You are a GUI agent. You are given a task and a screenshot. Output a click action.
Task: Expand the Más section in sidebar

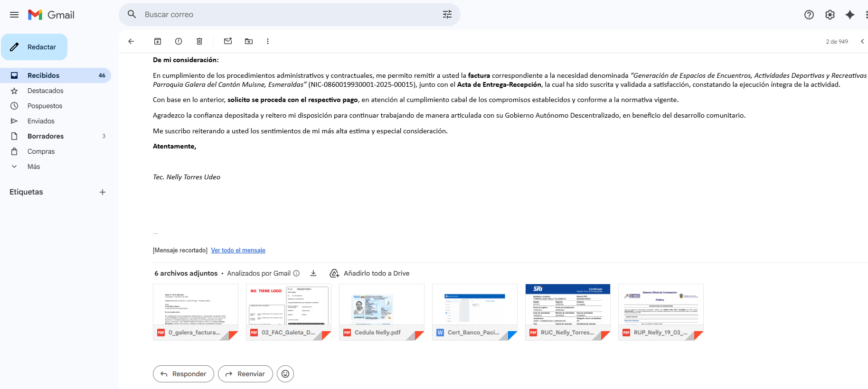pyautogui.click(x=33, y=167)
